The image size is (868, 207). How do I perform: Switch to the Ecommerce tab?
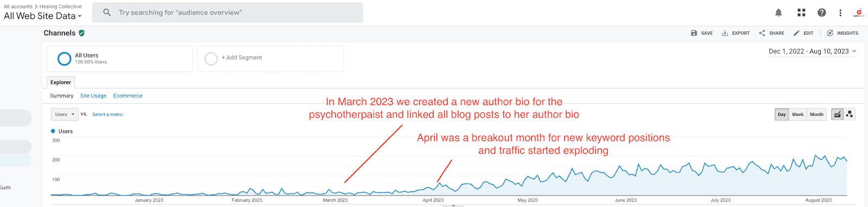127,96
